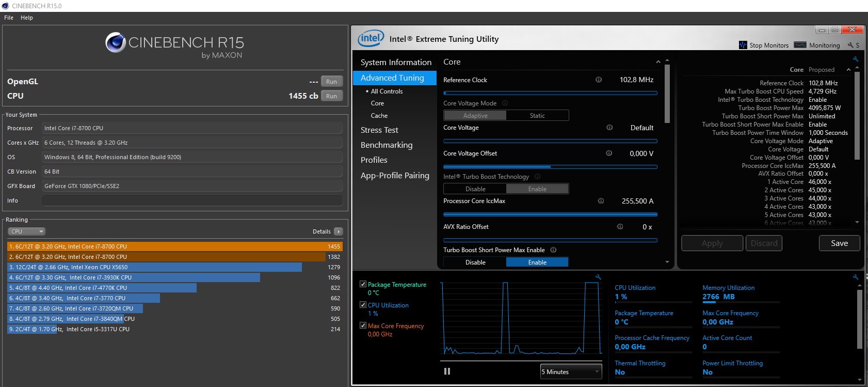Viewport: 868px width, 387px height.
Task: Show info for Intel Turbo Boost Technology
Action: [x=537, y=176]
